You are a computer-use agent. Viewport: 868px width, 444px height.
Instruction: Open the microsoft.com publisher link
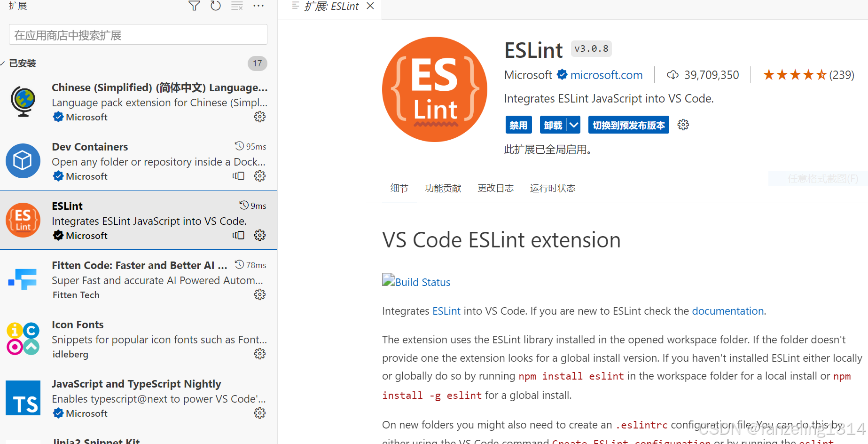point(606,75)
